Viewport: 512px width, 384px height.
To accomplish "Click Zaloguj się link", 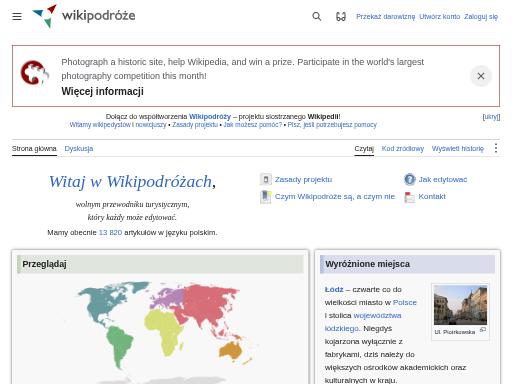I will pos(481,16).
